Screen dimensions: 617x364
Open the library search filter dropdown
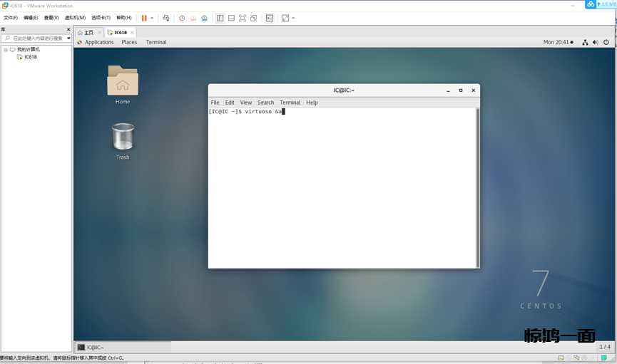click(68, 38)
